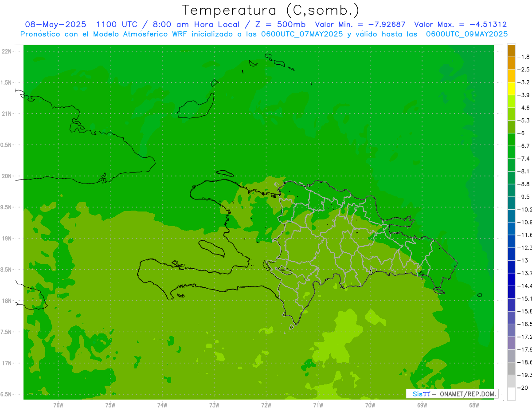This screenshot has height=411, width=532.
Task: Click the '20N' latitude label
Action: tap(8, 176)
